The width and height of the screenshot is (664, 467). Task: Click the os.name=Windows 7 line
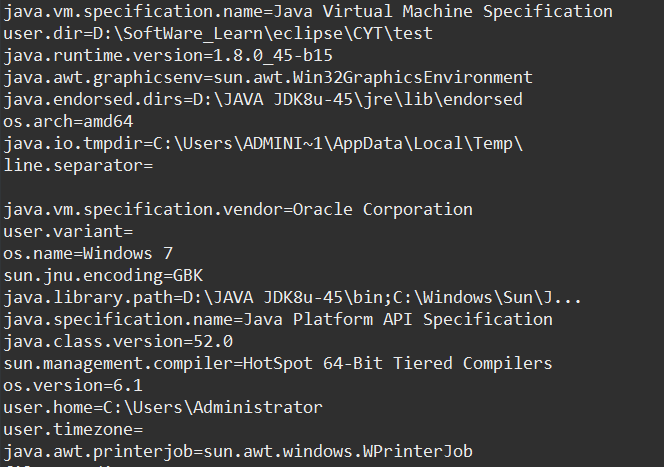coord(88,254)
